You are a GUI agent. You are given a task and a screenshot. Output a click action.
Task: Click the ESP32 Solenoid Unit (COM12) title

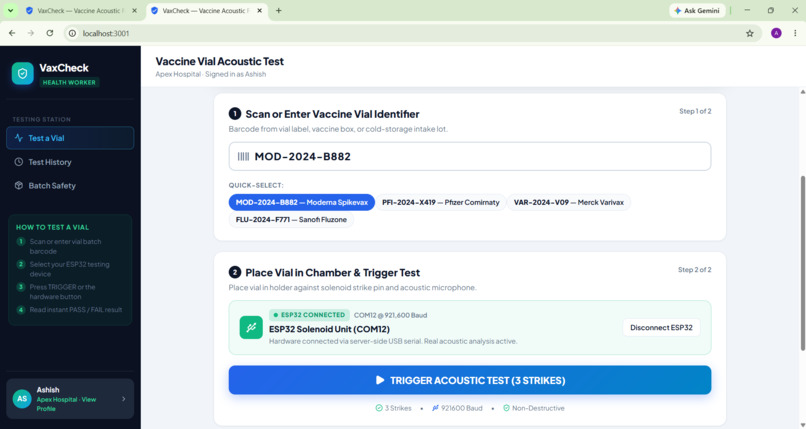point(329,329)
